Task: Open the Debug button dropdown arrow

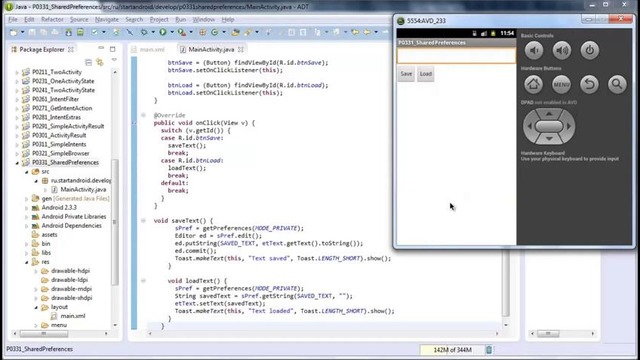Action: (x=153, y=32)
